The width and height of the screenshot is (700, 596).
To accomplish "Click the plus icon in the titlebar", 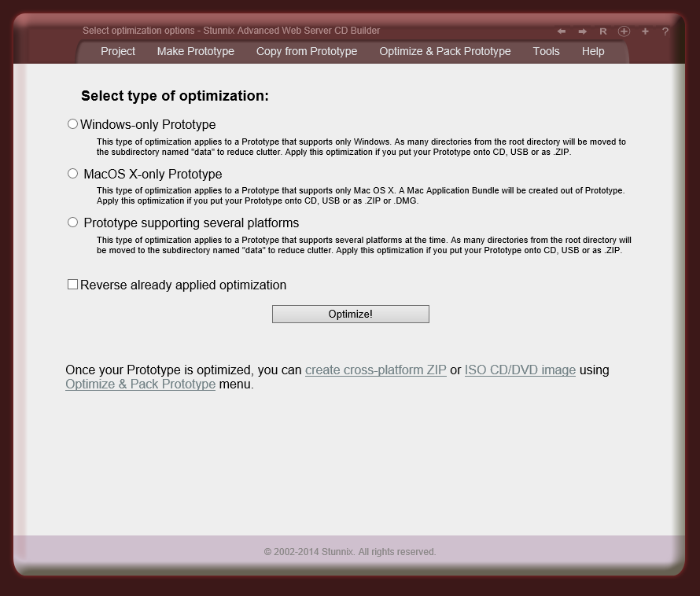I will click(x=645, y=31).
